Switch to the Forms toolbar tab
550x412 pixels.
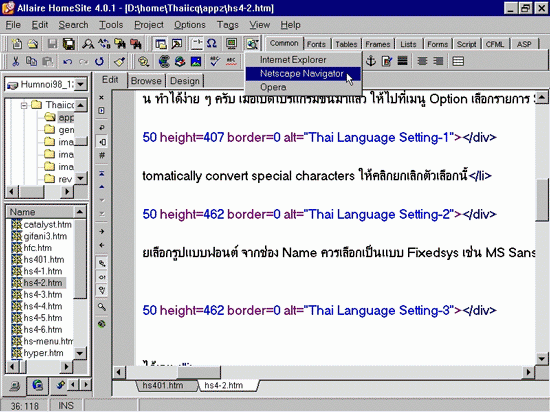click(x=437, y=44)
